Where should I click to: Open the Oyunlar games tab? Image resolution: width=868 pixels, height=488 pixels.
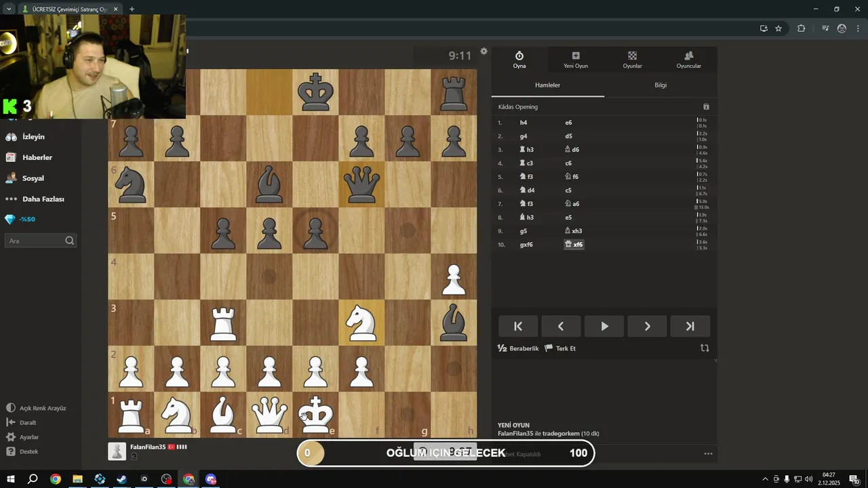pos(632,60)
